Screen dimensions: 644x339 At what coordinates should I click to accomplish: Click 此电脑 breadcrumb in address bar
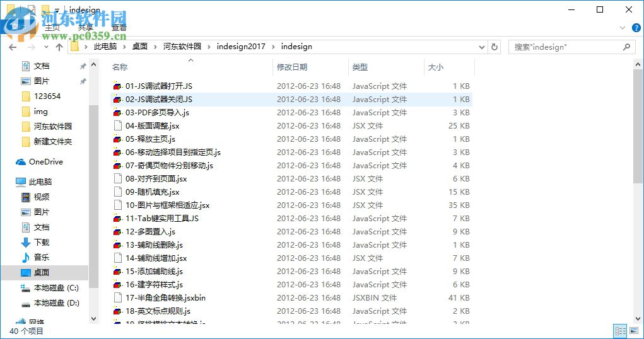(x=105, y=47)
